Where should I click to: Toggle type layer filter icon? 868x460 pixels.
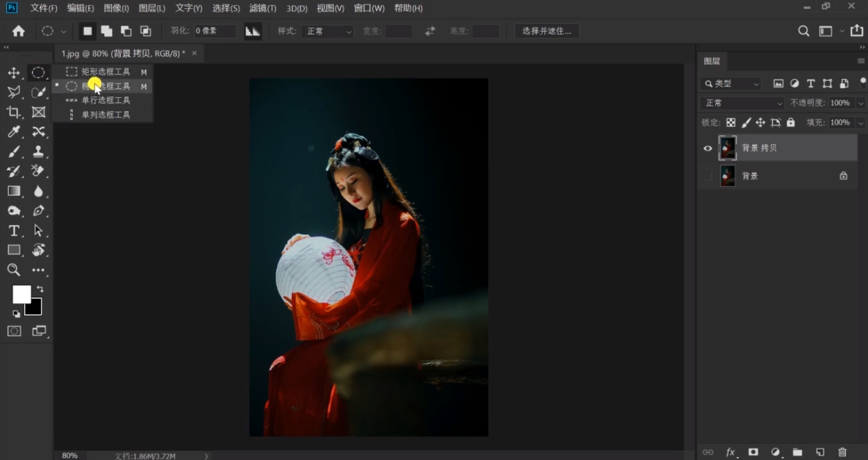coord(810,83)
